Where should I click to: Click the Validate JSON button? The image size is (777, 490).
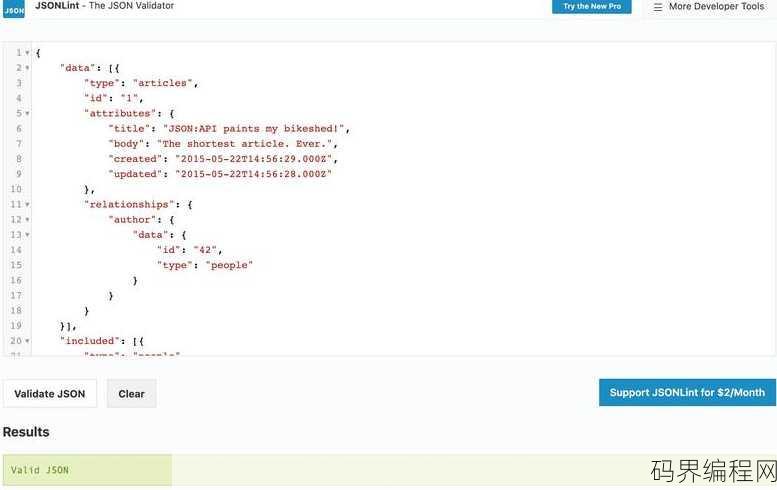click(50, 394)
